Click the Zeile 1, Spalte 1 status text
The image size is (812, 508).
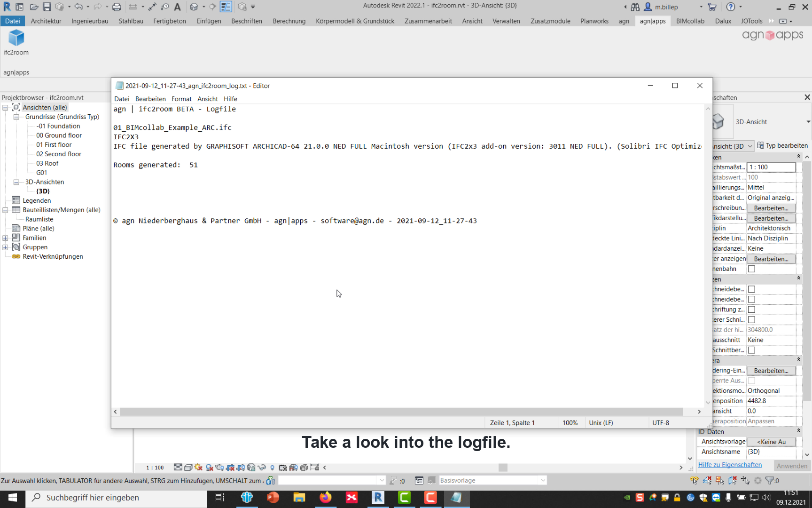click(512, 423)
